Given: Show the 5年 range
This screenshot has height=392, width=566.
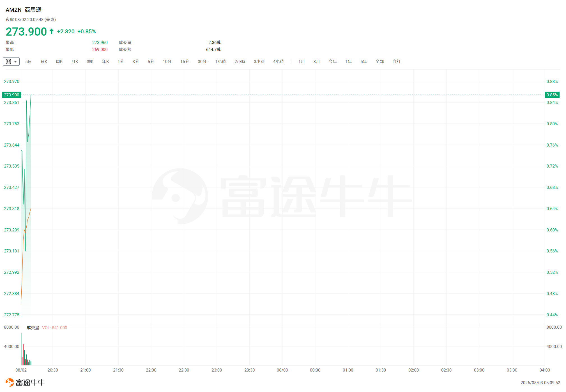Looking at the screenshot, I should click(364, 61).
